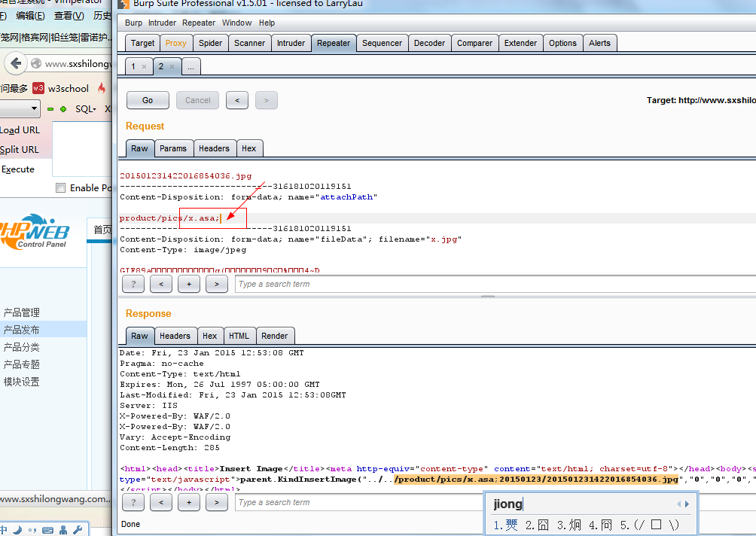Click the request search term field
Viewport: 756px width, 536px height.
pos(495,284)
